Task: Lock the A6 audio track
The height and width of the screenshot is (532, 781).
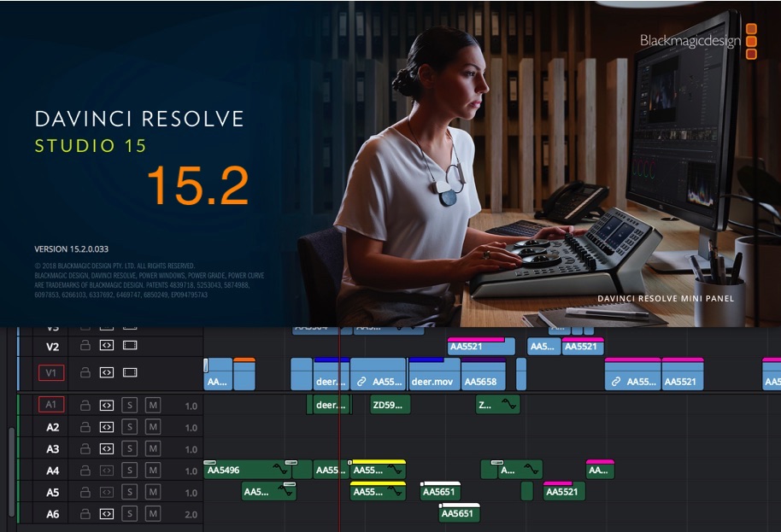Action: (x=85, y=513)
